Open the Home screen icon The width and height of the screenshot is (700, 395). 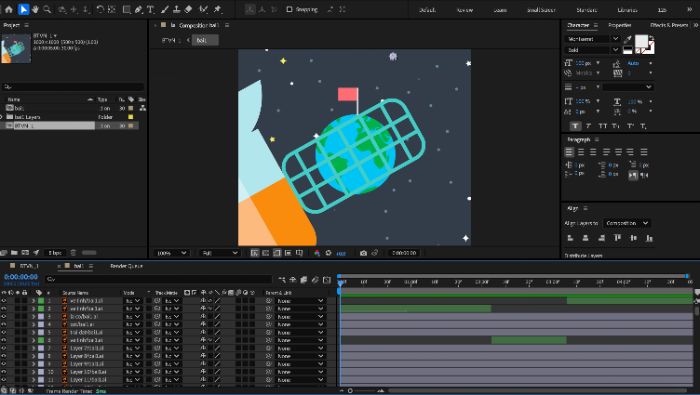tap(8, 9)
